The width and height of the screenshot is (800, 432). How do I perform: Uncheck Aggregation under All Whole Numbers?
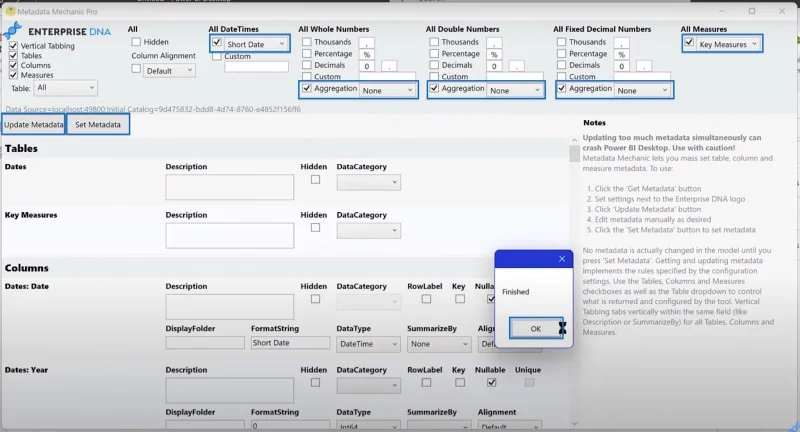click(307, 88)
